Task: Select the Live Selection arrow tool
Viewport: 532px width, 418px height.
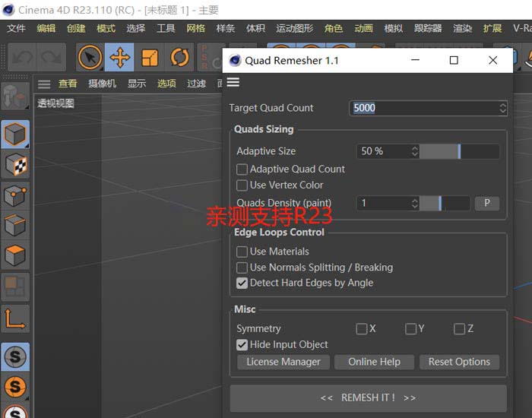Action: point(90,57)
